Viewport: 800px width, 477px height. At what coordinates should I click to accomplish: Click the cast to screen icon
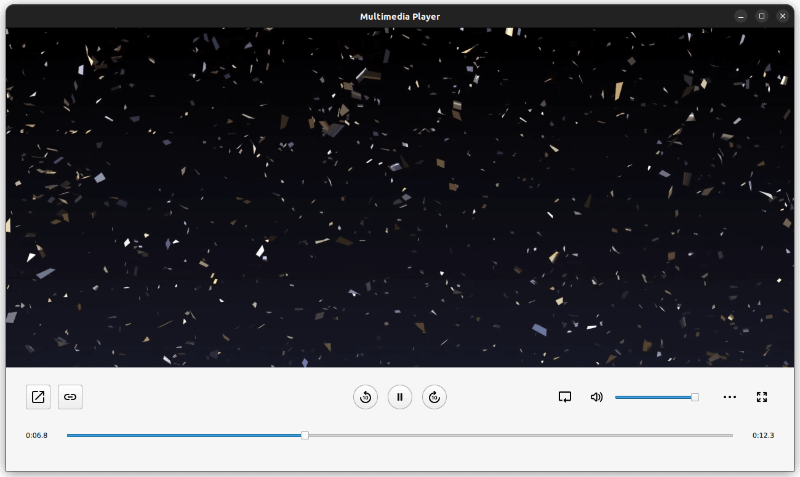tap(564, 397)
